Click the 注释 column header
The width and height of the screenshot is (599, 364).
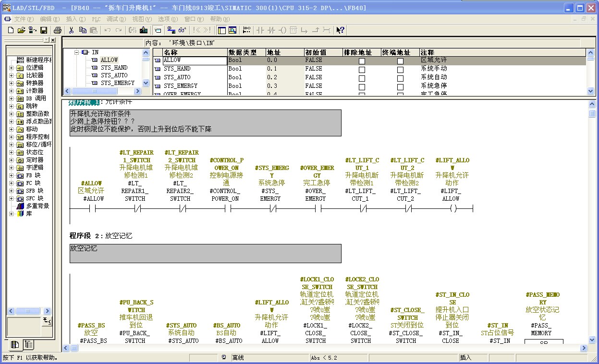(x=502, y=52)
